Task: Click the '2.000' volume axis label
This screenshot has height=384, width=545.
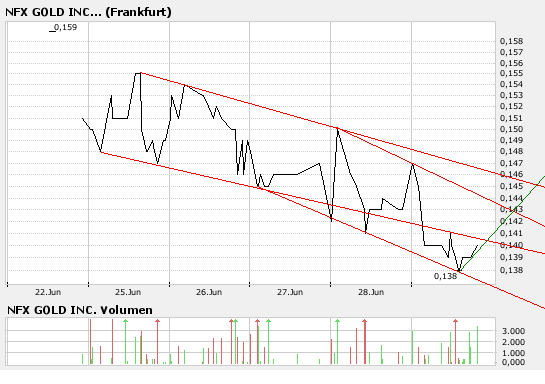Action: pyautogui.click(x=513, y=342)
